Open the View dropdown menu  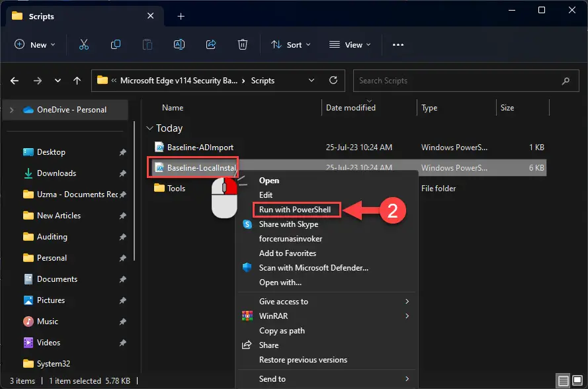pos(350,44)
